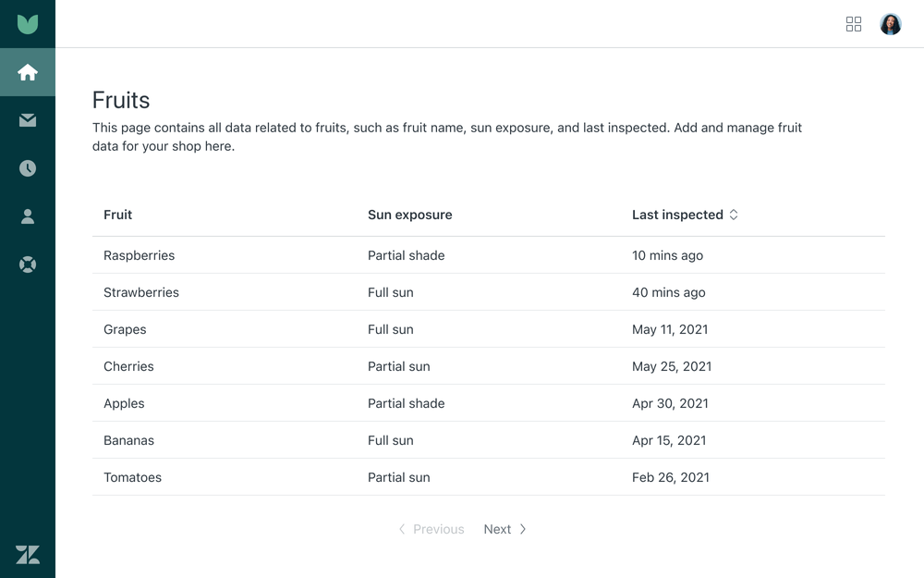Viewport: 924px width, 578px height.
Task: Open the mail envelope sidebar icon
Action: (x=28, y=120)
